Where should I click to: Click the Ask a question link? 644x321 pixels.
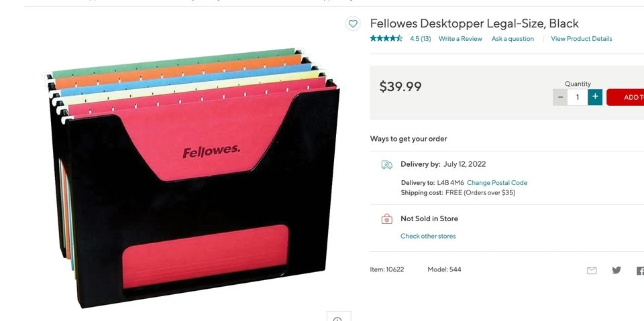[513, 39]
